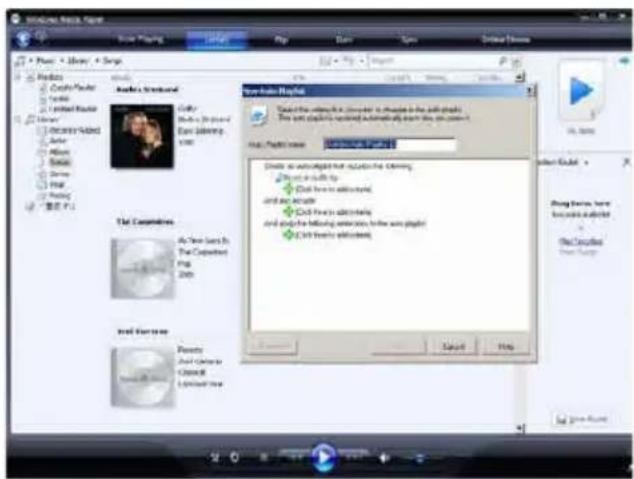This screenshot has height=479, width=634.
Task: Select Create Playlist in navigation tree
Action: click(x=72, y=88)
